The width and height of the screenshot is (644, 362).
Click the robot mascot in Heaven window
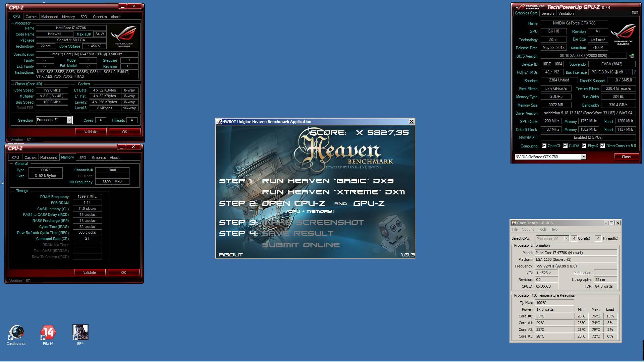(x=393, y=235)
